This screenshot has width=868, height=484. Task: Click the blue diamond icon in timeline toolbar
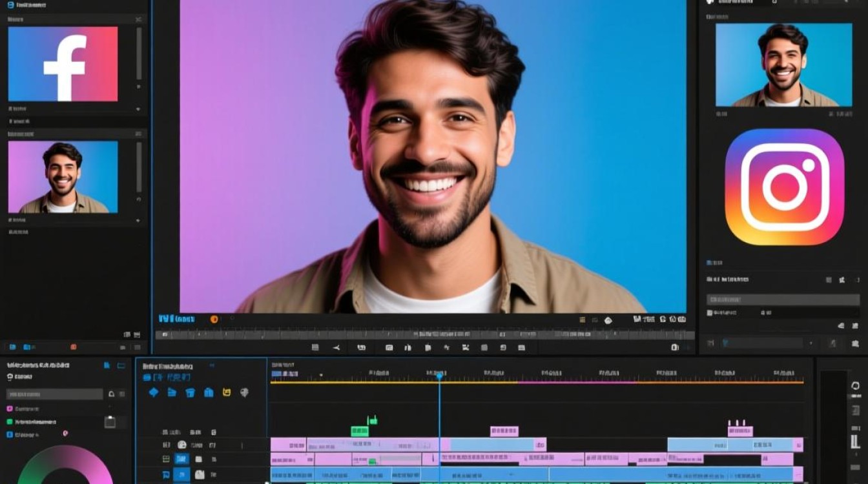pos(153,392)
